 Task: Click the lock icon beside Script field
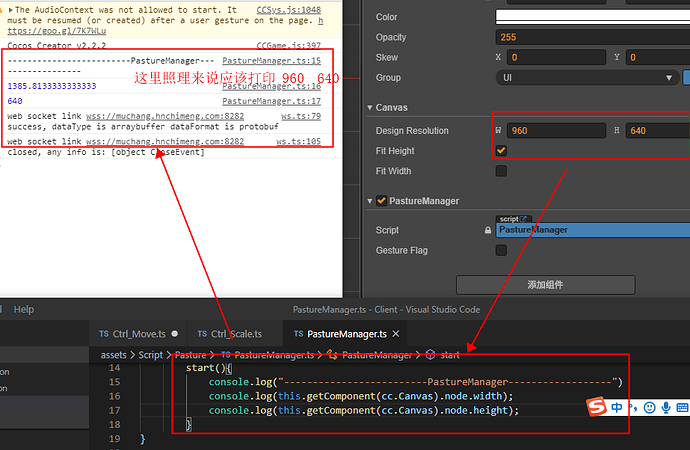pos(488,230)
